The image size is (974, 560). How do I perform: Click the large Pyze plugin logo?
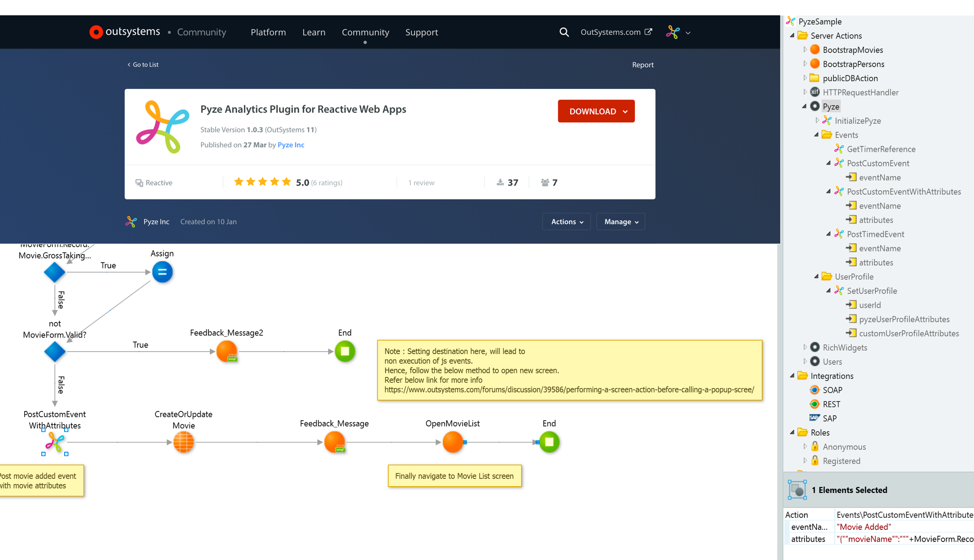pos(163,127)
